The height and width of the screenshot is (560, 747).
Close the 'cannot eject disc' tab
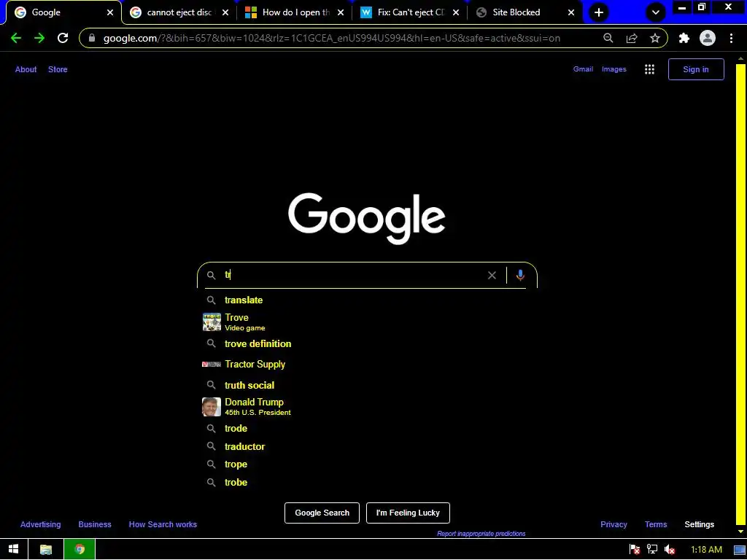225,12
